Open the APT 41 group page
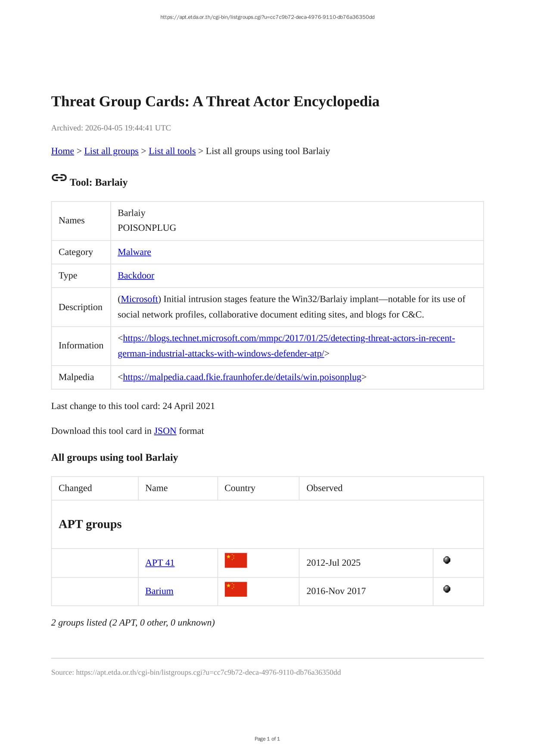This screenshot has width=535, height=756. click(x=160, y=563)
